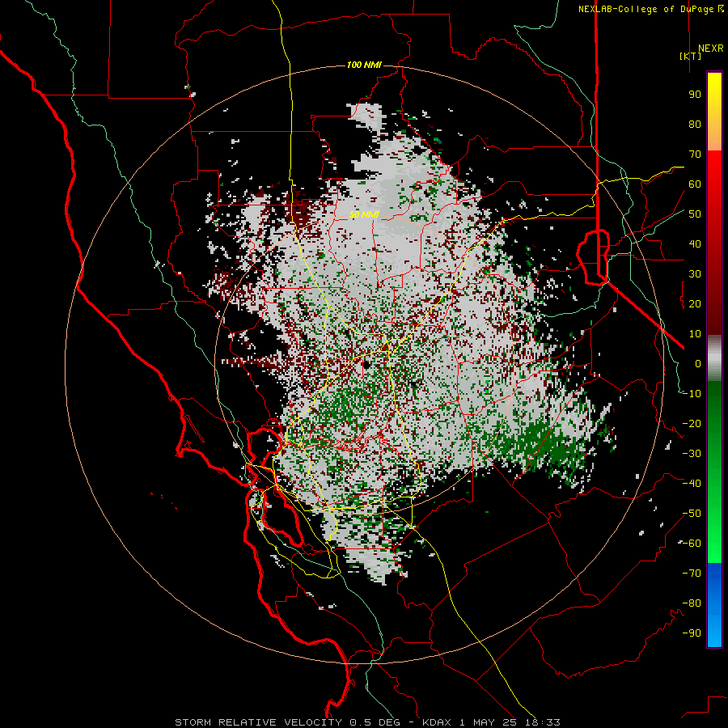The width and height of the screenshot is (728, 728).
Task: Click the 10 value on the velocity scale
Action: [695, 334]
